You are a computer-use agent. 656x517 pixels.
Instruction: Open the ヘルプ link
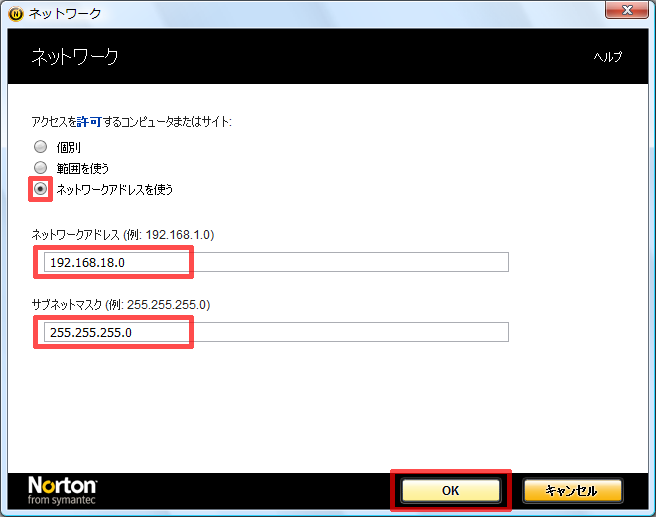[607, 57]
